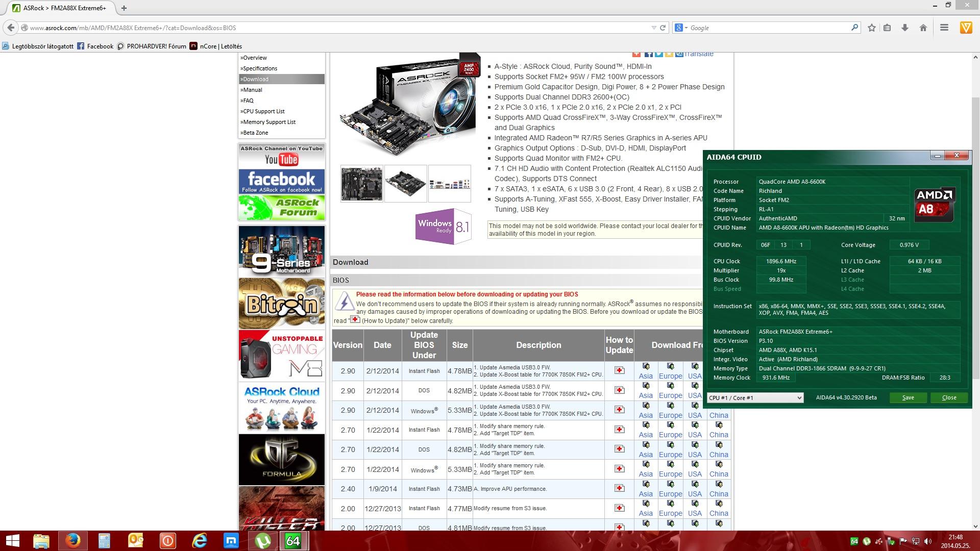Image resolution: width=980 pixels, height=551 pixels.
Task: Open the CPU core selector dropdown in AIDA64
Action: click(x=755, y=398)
